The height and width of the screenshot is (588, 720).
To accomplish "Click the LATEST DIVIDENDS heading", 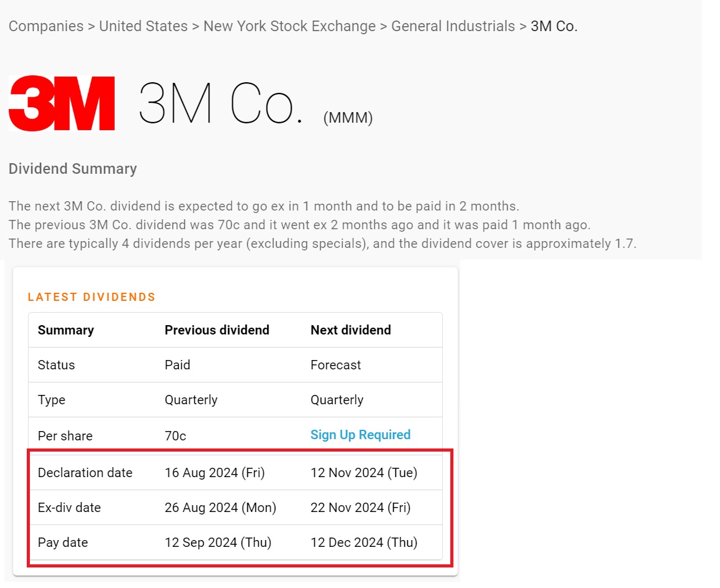I will point(92,297).
